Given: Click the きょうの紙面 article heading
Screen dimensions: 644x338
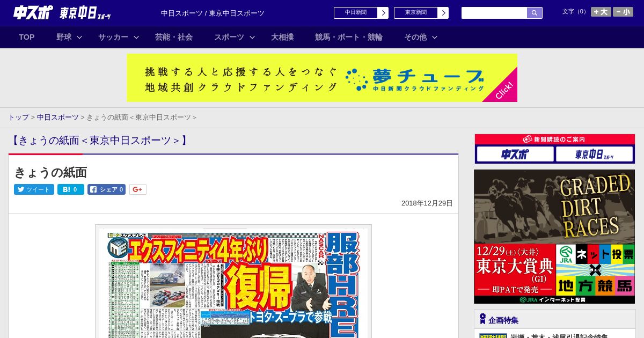Looking at the screenshot, I should pyautogui.click(x=50, y=172).
